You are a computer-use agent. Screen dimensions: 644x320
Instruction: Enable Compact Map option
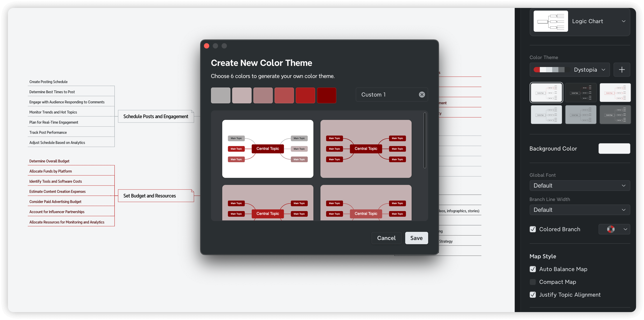tap(533, 282)
